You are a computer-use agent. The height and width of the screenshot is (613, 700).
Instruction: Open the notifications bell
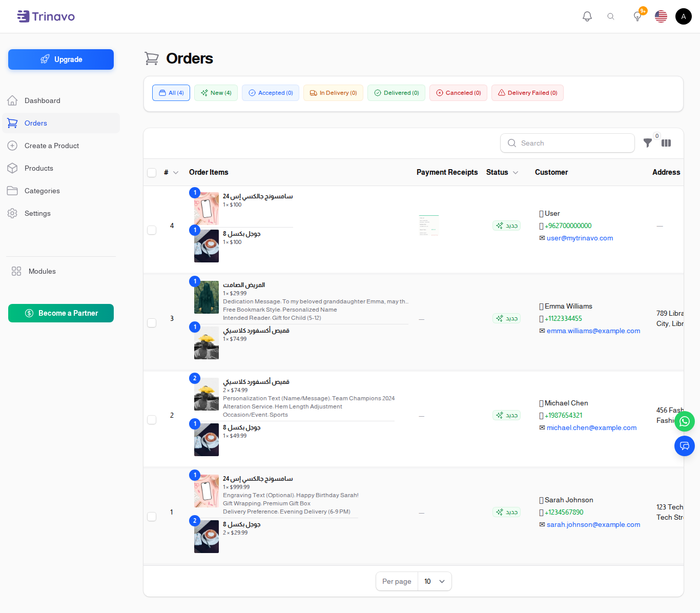(x=587, y=16)
